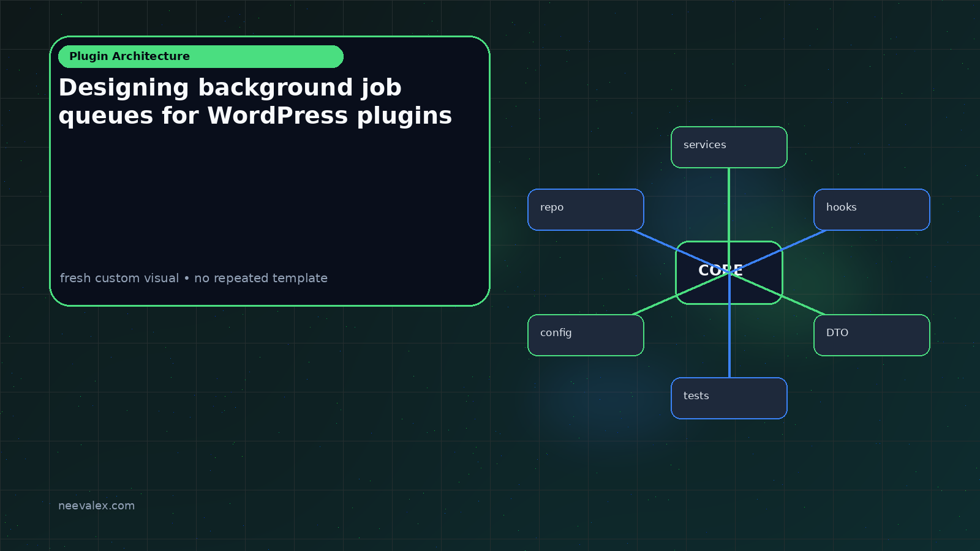Select the headline about background job queues
This screenshot has height=551, width=980.
tap(255, 102)
